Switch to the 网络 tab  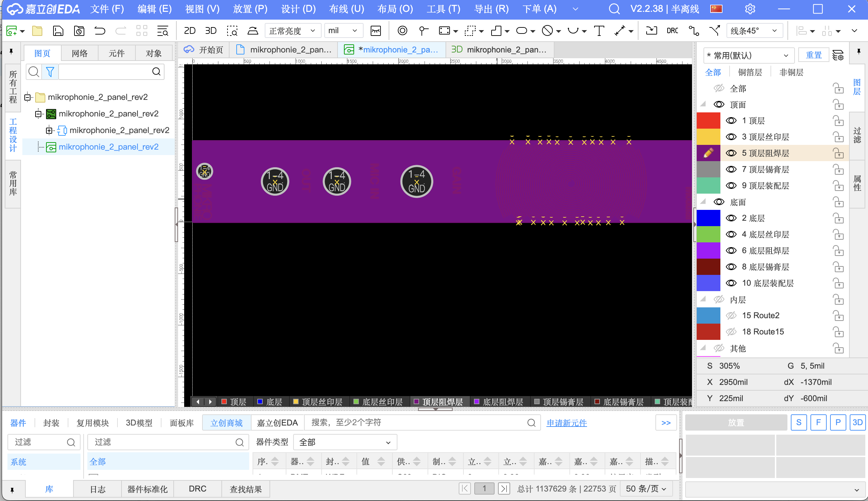[x=80, y=53]
